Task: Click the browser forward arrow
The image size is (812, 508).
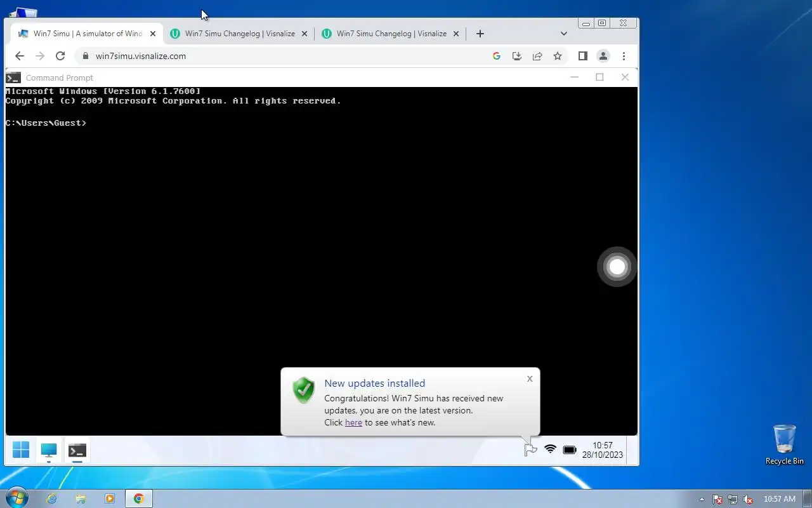Action: pyautogui.click(x=40, y=56)
